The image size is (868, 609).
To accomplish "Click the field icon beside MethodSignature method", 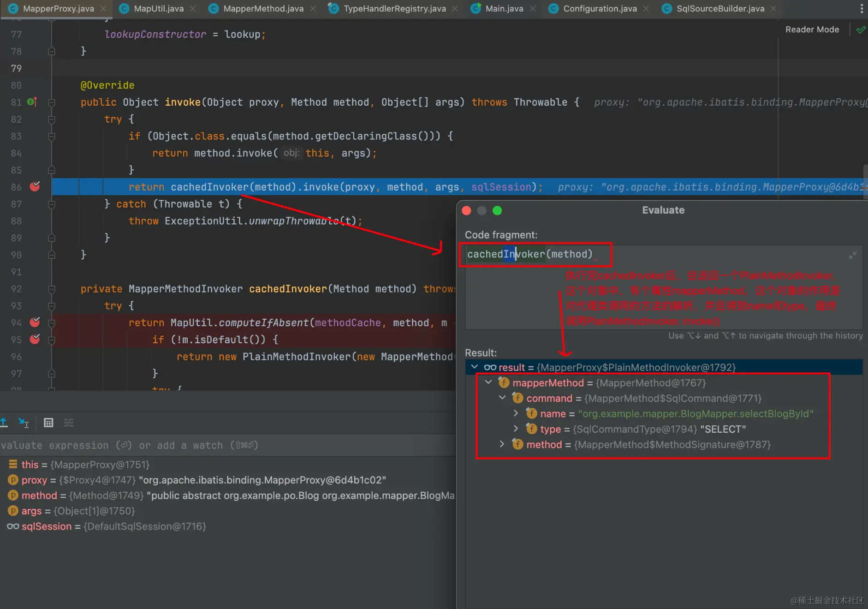I will 517,444.
